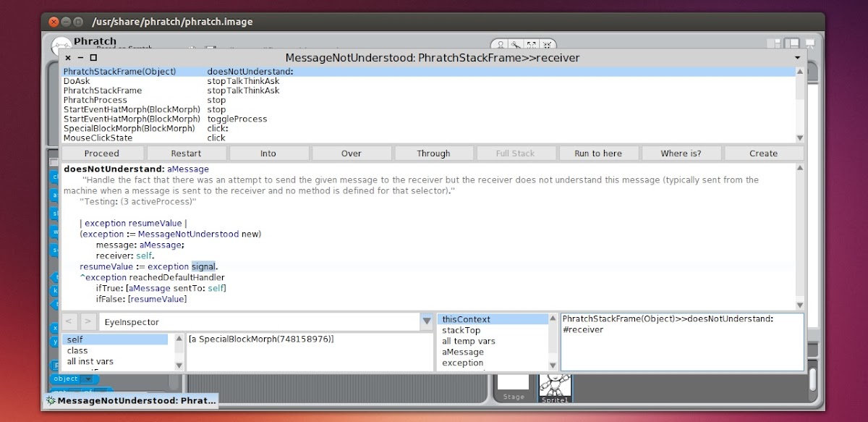Click the Full Stack button

point(516,153)
